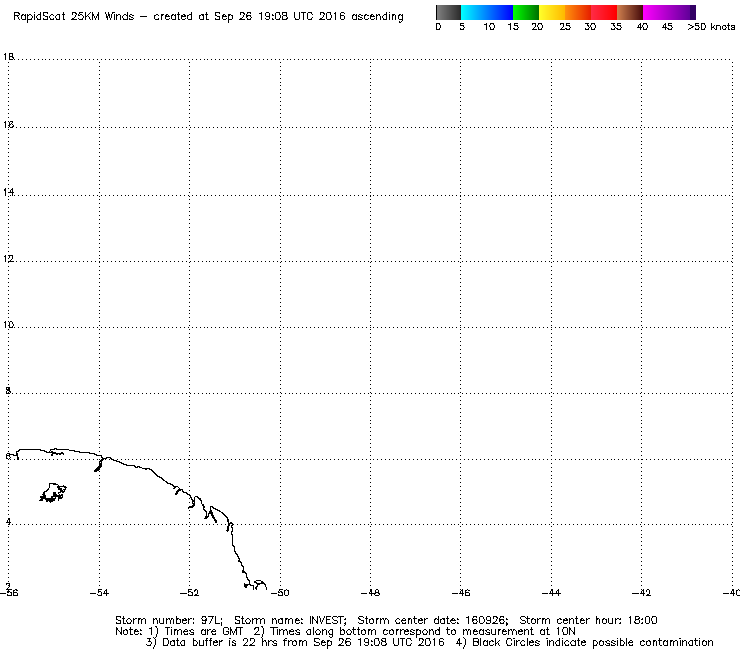Click the 'measurement at 10N' note text
Viewport: 740px width, 650px height.
point(519,632)
